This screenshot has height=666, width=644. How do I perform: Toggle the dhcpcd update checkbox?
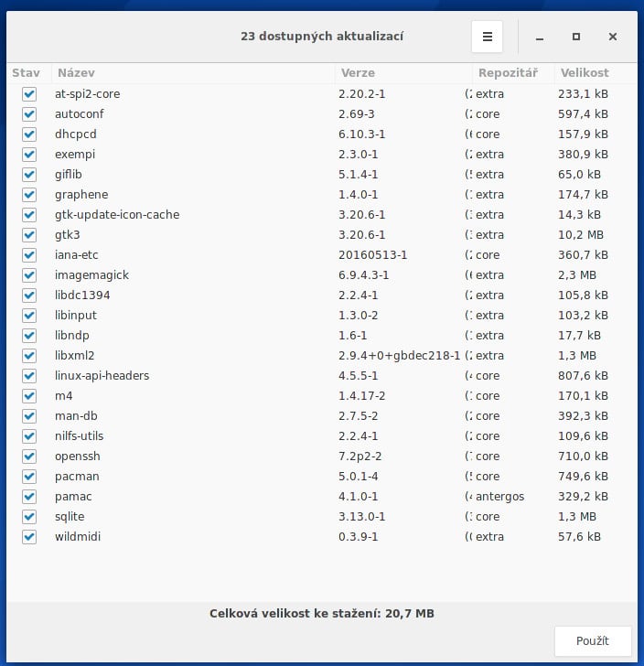point(29,134)
